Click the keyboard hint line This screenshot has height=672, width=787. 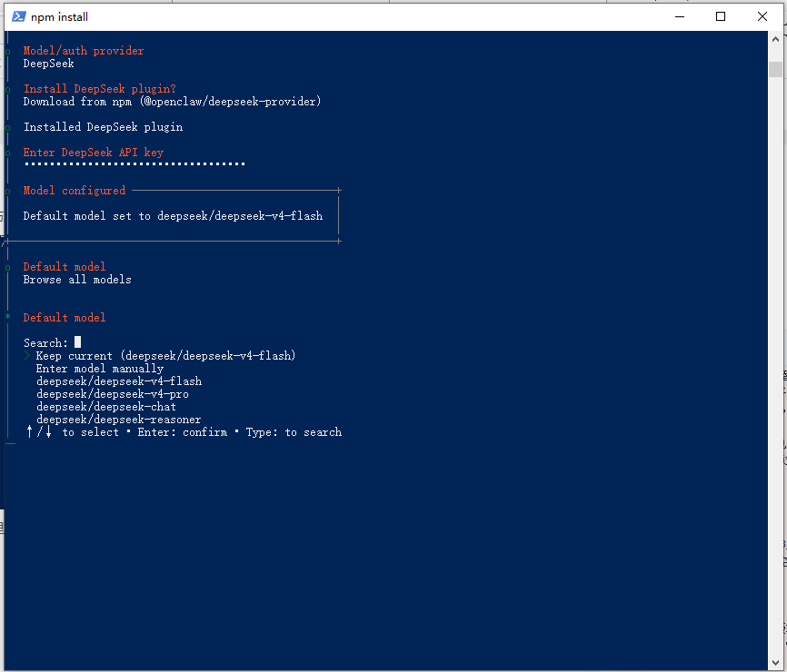184,432
